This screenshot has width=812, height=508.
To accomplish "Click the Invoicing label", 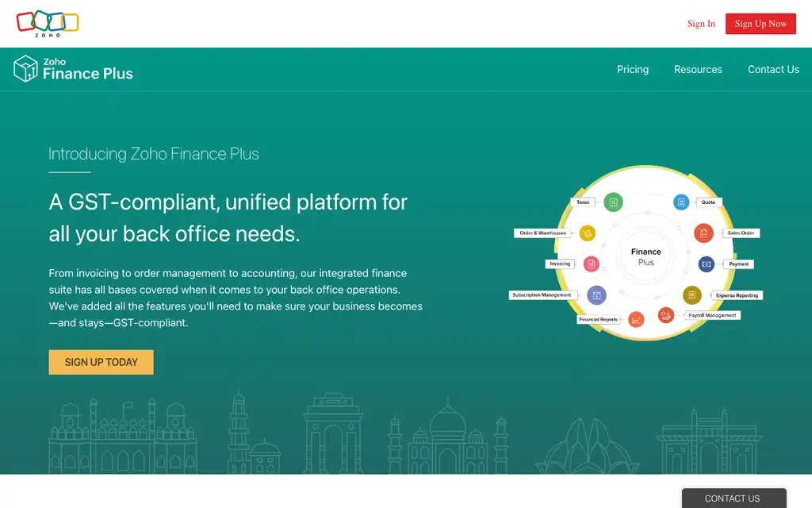I will 559,264.
